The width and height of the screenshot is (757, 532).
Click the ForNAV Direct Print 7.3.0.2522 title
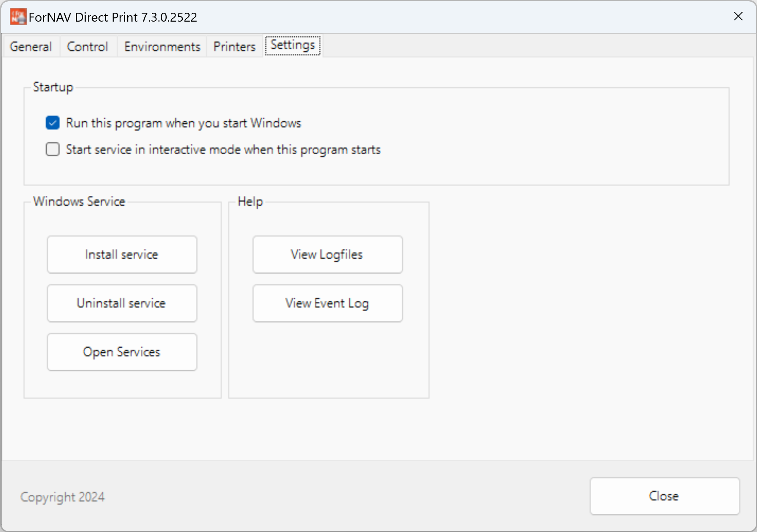tap(113, 17)
